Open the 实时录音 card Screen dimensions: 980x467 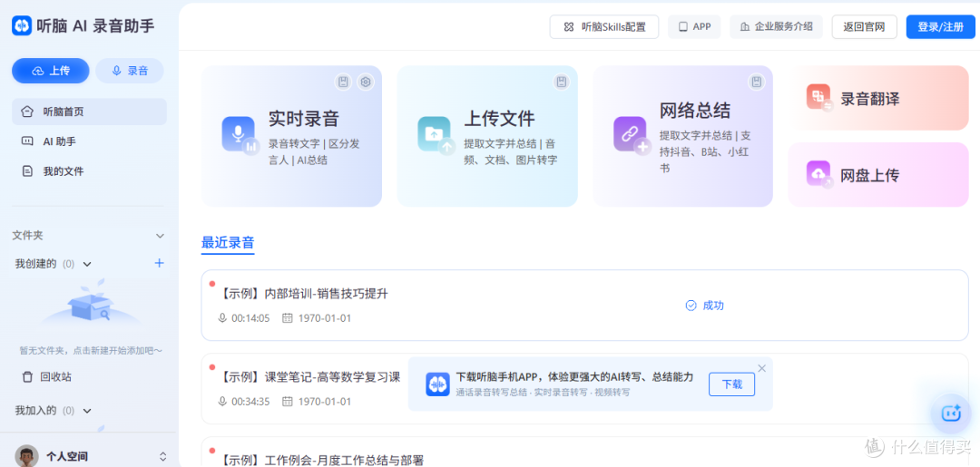pos(291,136)
